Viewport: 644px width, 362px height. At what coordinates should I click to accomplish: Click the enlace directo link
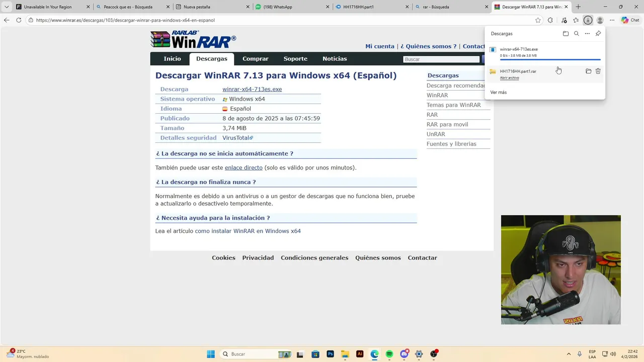(x=244, y=168)
